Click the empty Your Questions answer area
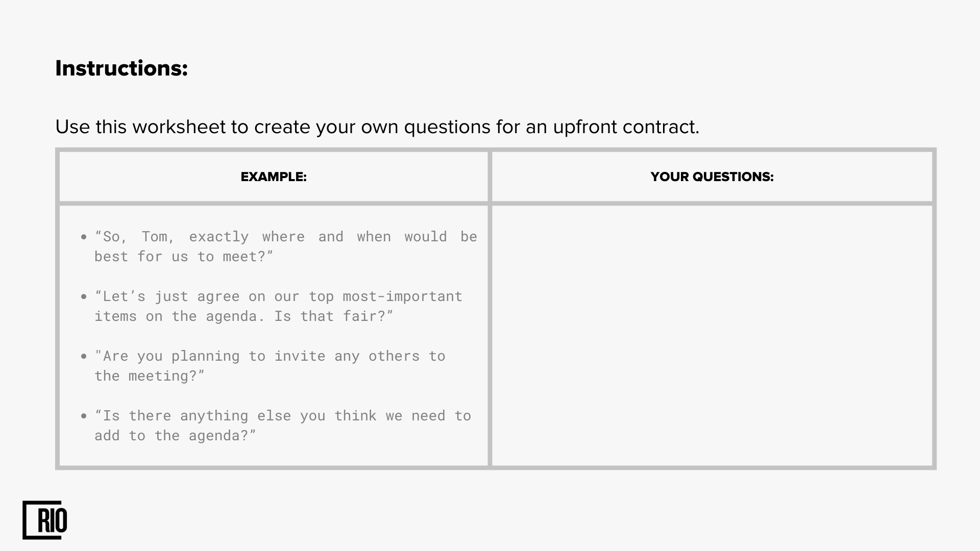This screenshot has height=551, width=980. 712,336
